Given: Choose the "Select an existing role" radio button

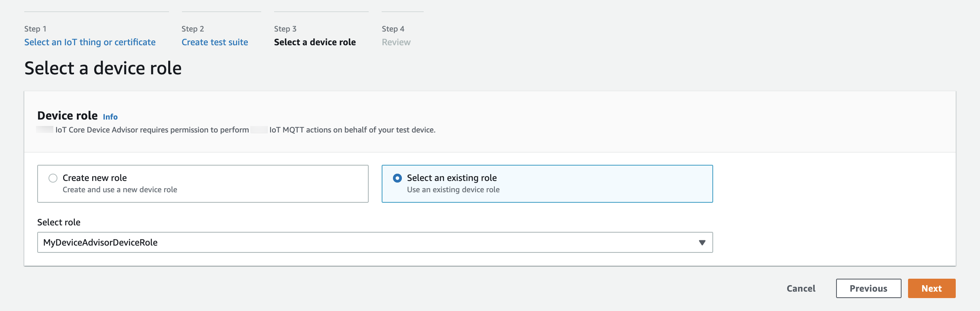Looking at the screenshot, I should click(x=397, y=178).
